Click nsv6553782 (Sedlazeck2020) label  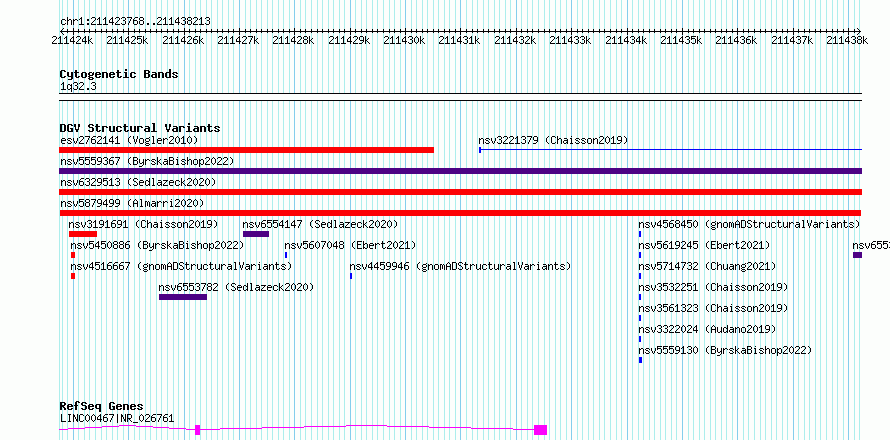236,287
